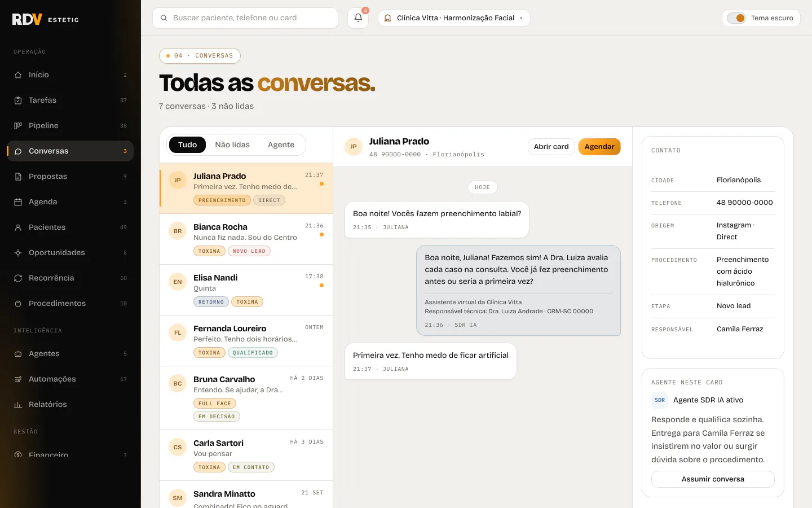Click the FULL FACE tag

tap(215, 404)
